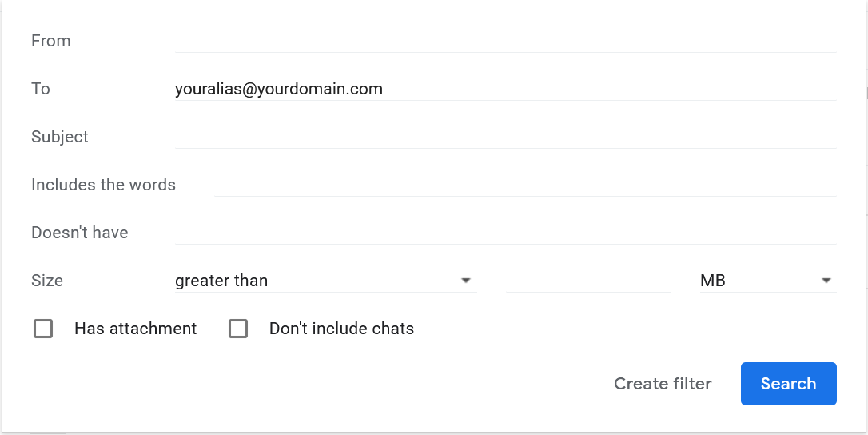The image size is (868, 435).
Task: Click the To label text
Action: pos(41,89)
